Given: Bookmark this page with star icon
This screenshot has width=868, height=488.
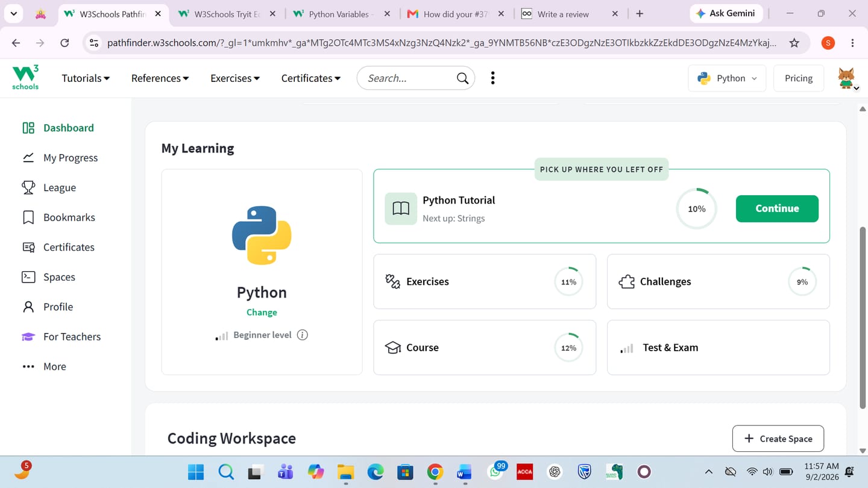Looking at the screenshot, I should (x=794, y=43).
